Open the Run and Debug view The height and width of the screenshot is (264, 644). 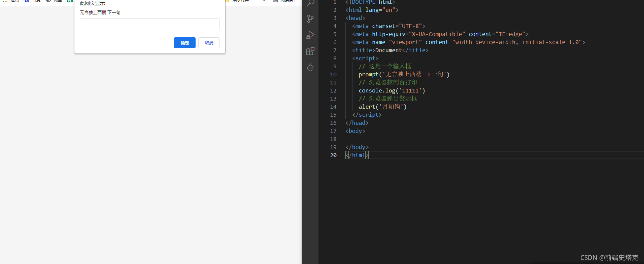tap(310, 35)
